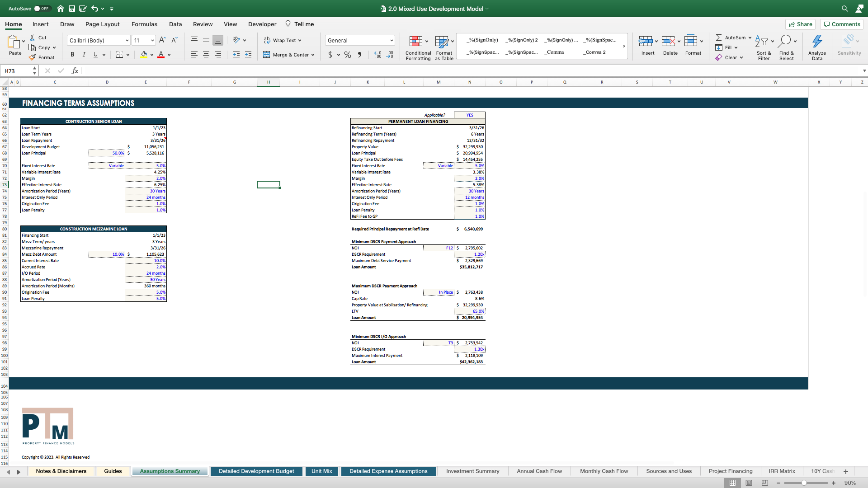Add a new sheet with plus button

coord(846,471)
